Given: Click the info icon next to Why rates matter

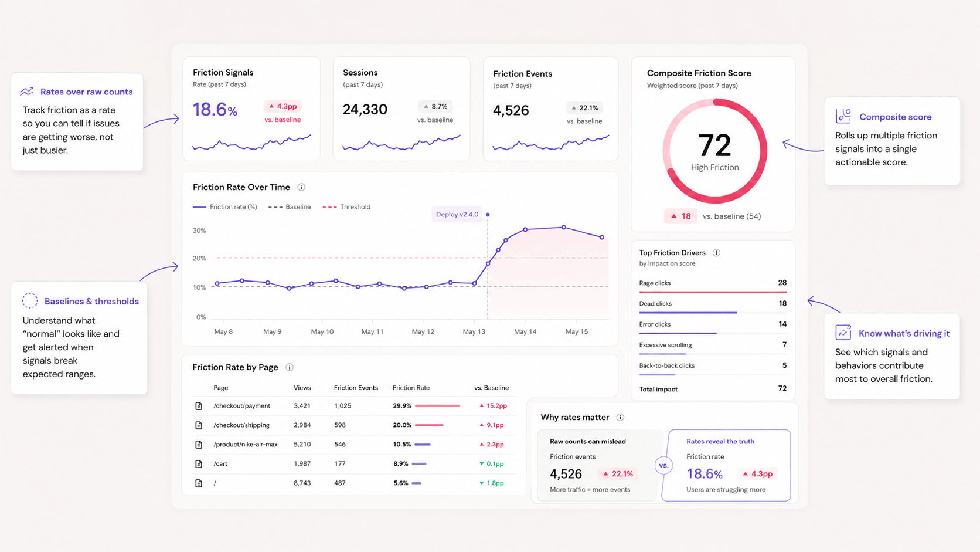Looking at the screenshot, I should pos(620,417).
